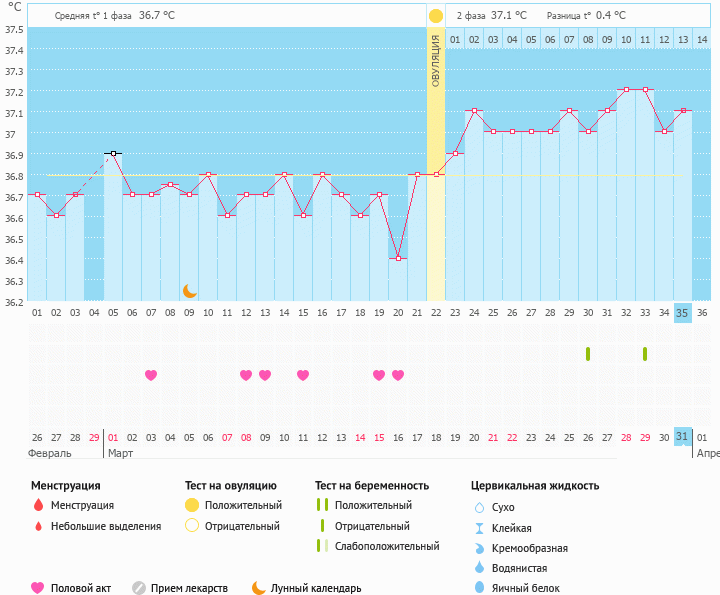The image size is (720, 595).
Task: Click the Лунный календарь moon legend icon
Action: [x=259, y=588]
